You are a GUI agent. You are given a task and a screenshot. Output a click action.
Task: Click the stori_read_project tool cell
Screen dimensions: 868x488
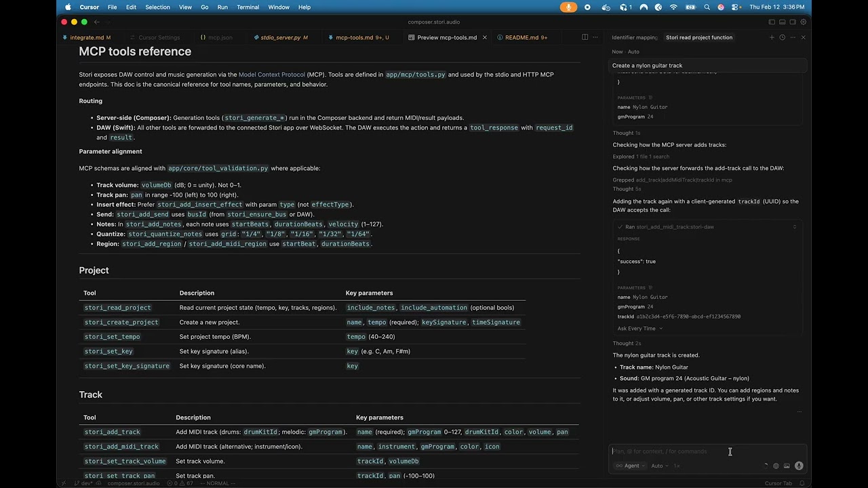(x=117, y=308)
